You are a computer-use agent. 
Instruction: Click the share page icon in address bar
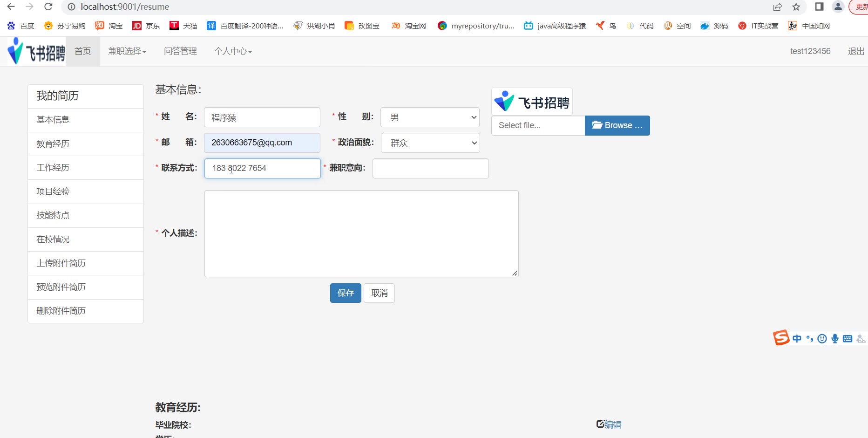coord(778,7)
